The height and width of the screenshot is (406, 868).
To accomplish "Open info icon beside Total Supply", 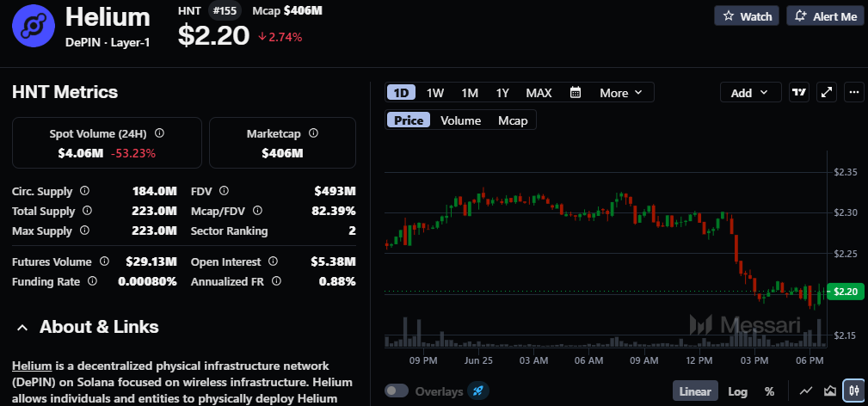I will (87, 211).
